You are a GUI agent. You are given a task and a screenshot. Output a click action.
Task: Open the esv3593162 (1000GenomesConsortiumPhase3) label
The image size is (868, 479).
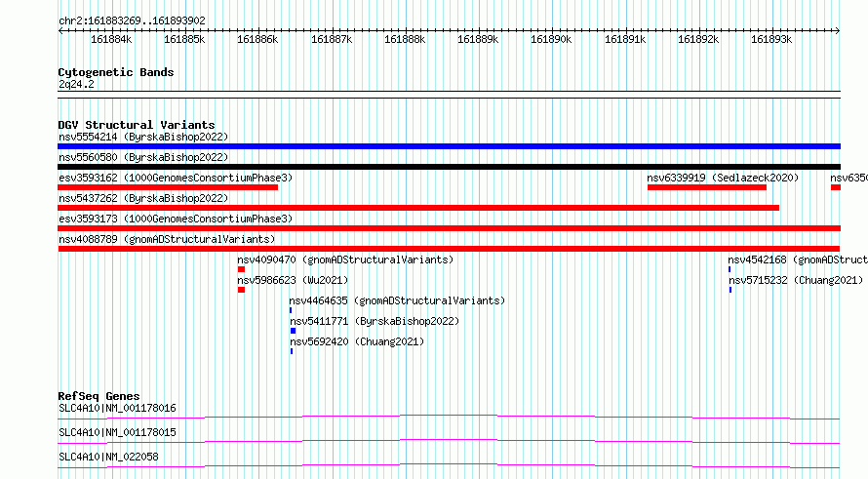[x=176, y=178]
